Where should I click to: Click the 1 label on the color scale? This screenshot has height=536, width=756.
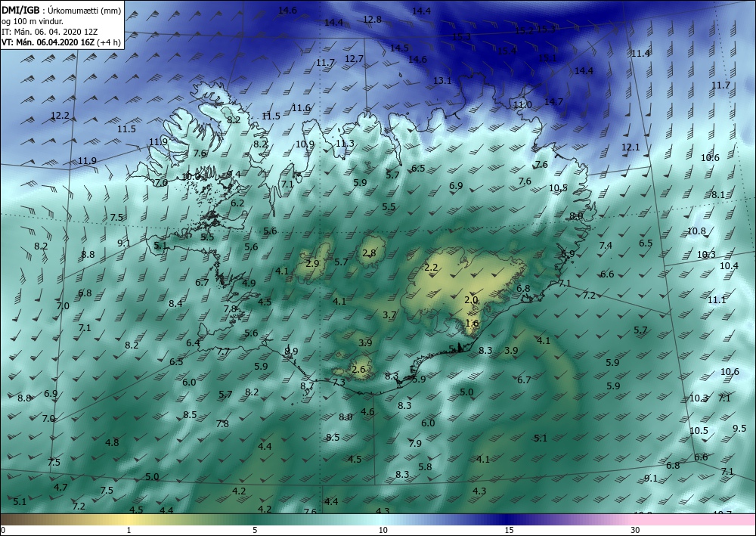pos(129,531)
